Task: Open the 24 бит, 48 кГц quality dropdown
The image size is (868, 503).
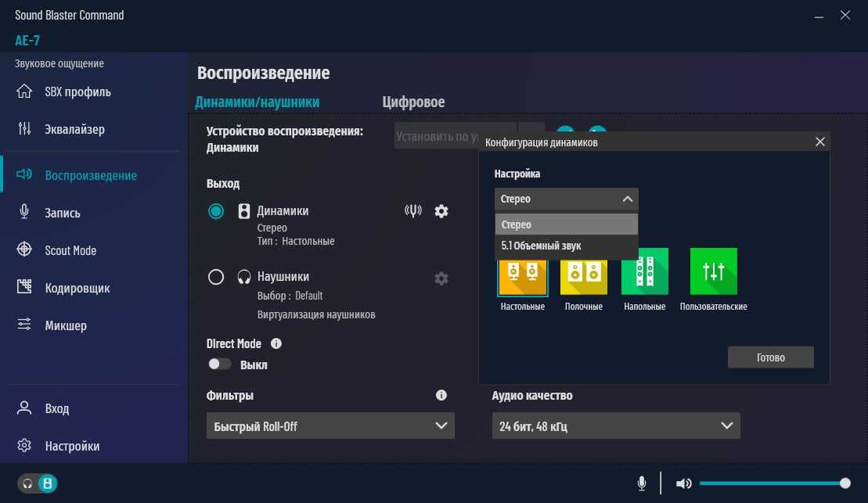Action: (615, 426)
